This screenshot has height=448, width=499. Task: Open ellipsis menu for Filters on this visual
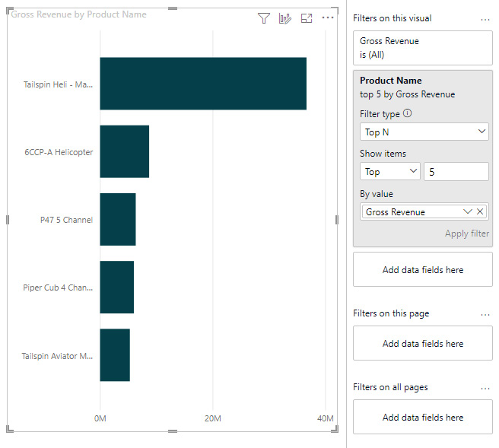pyautogui.click(x=485, y=19)
